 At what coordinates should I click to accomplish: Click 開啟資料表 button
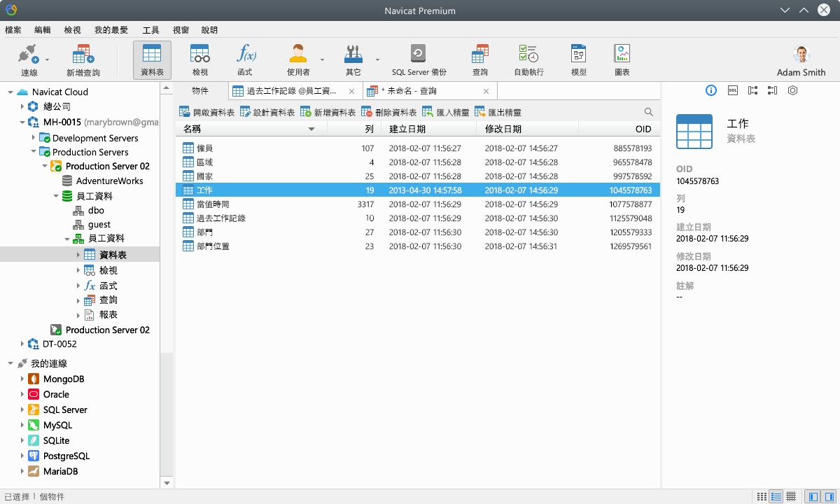click(206, 112)
